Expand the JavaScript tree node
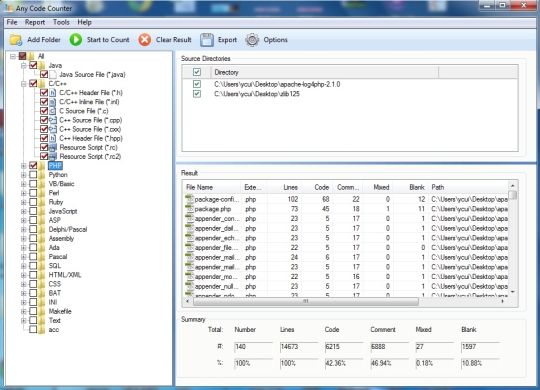540x390 pixels. (x=23, y=211)
